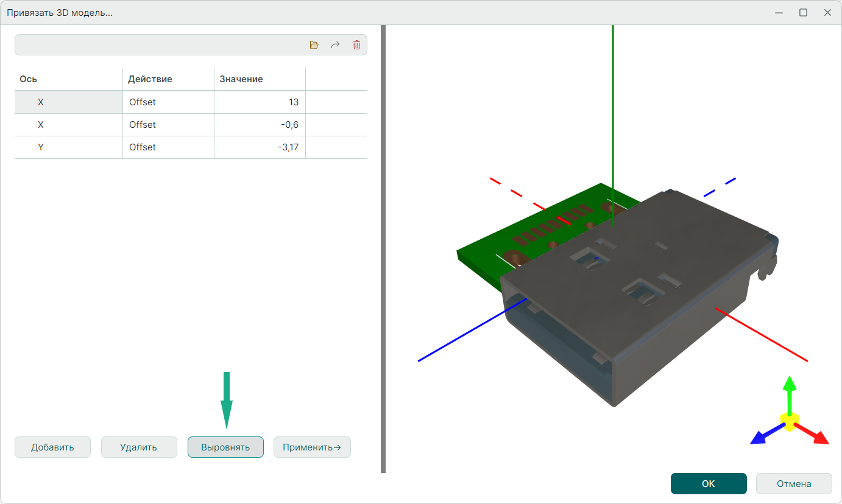This screenshot has height=504, width=842.
Task: Select the Y axis Offset row
Action: click(x=142, y=147)
